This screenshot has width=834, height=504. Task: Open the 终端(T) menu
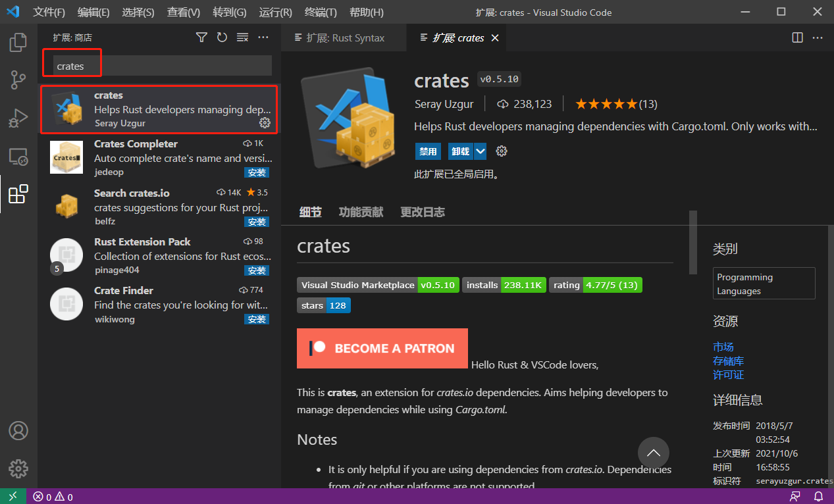(x=321, y=13)
